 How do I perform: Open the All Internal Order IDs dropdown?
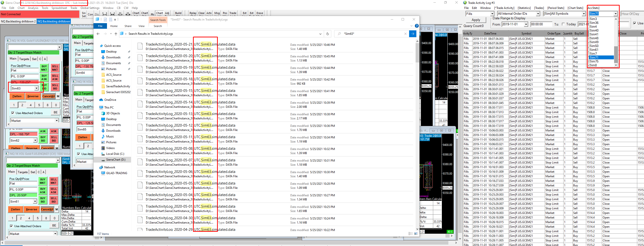[538, 14]
